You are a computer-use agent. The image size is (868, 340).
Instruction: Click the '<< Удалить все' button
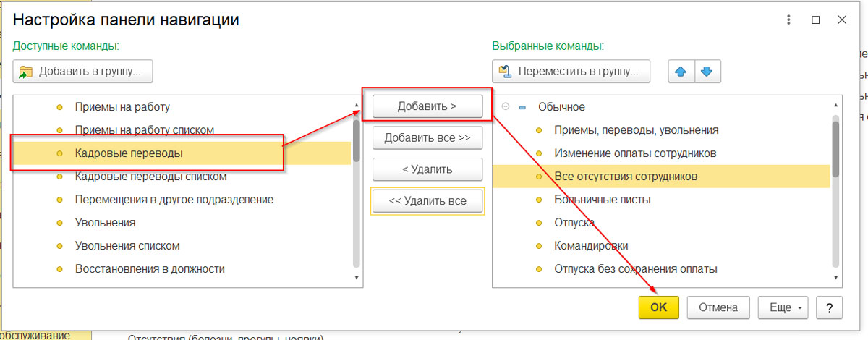(427, 201)
